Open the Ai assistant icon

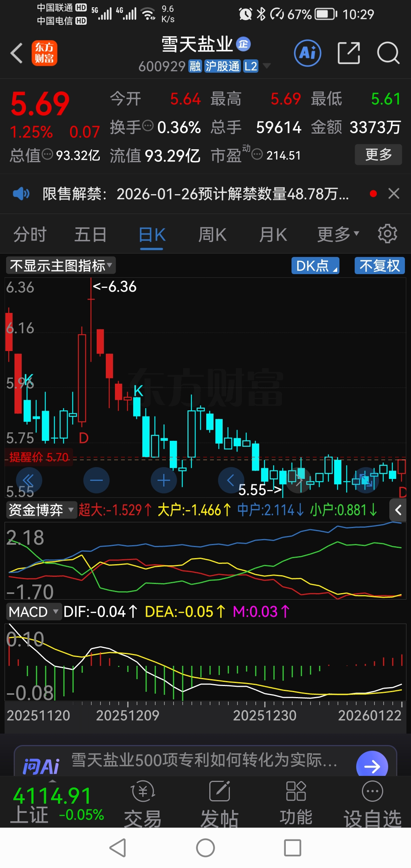(x=307, y=53)
